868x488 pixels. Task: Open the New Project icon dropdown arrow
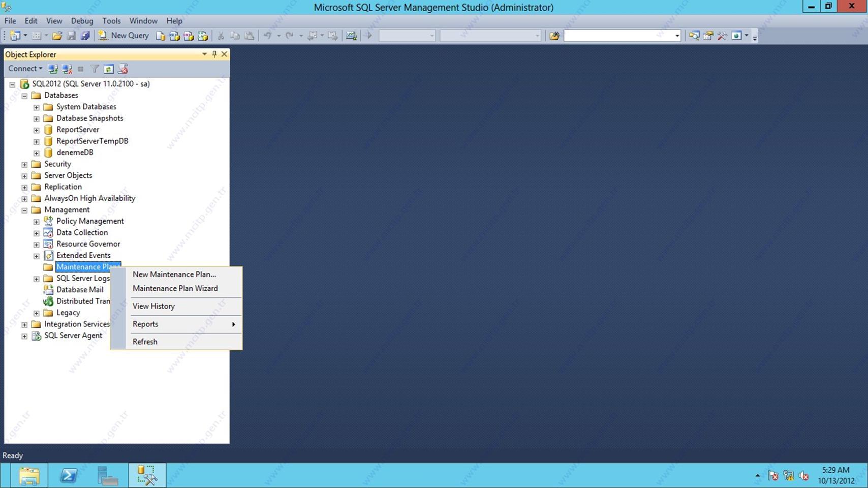coord(25,36)
